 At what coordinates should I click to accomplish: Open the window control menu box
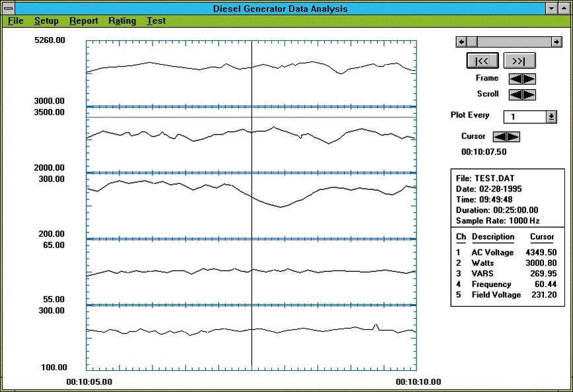click(9, 9)
